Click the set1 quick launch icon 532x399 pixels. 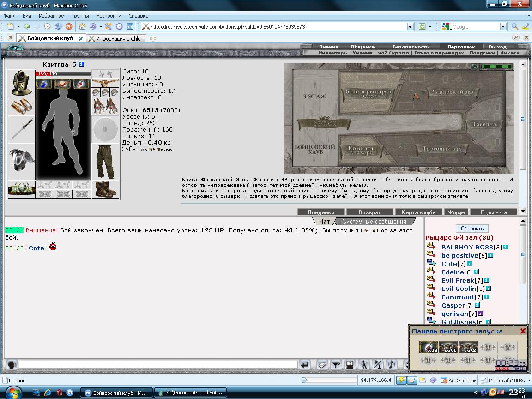point(448,347)
